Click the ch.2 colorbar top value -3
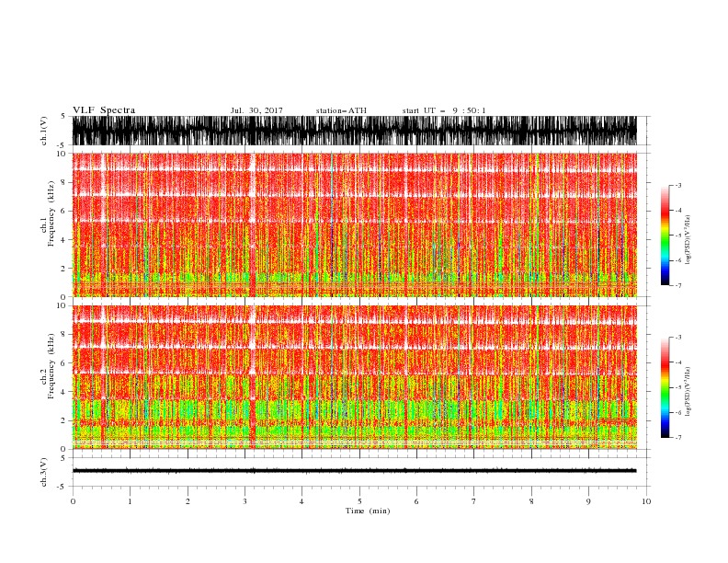The height and width of the screenshot is (563, 728). (678, 338)
